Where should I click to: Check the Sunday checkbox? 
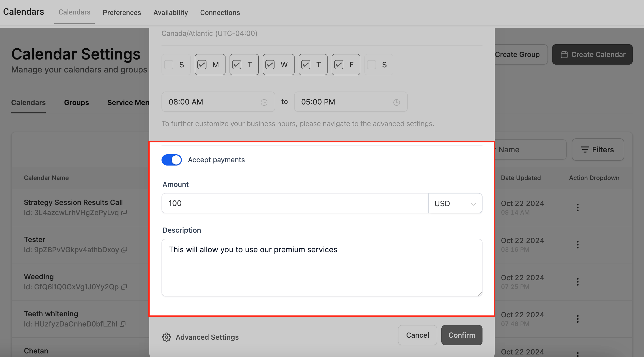pyautogui.click(x=169, y=65)
